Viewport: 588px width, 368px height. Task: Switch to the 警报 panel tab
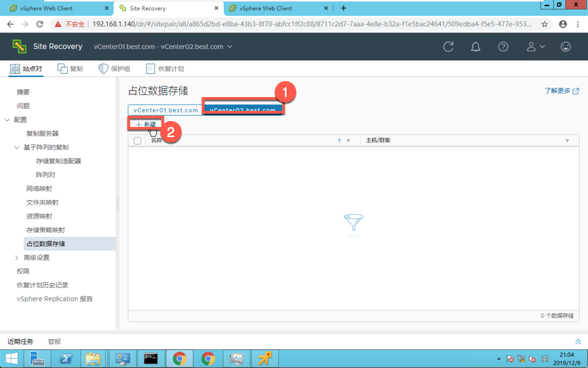coord(54,341)
